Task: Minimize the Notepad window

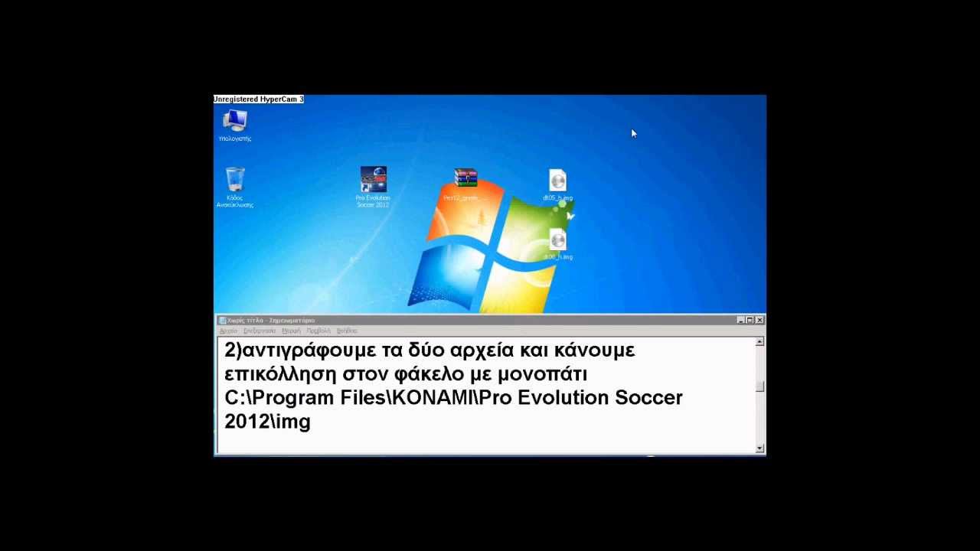Action: [x=740, y=320]
